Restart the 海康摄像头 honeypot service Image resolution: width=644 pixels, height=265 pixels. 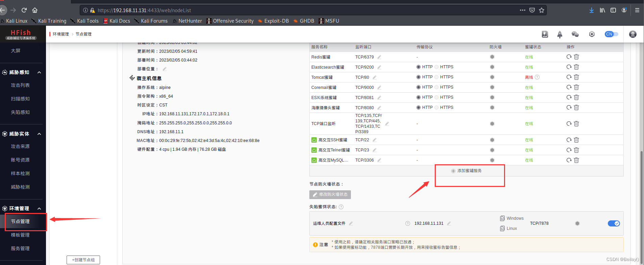(569, 107)
